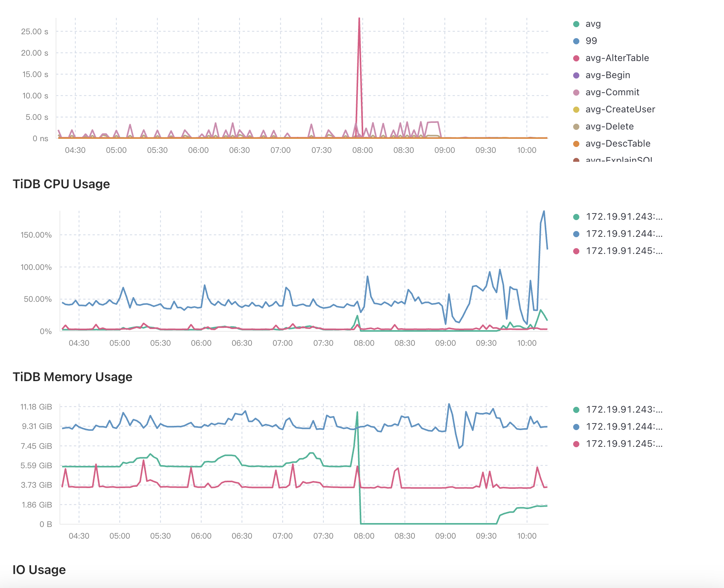This screenshot has width=724, height=588.
Task: Click the green avg legend dot
Action: pyautogui.click(x=576, y=24)
